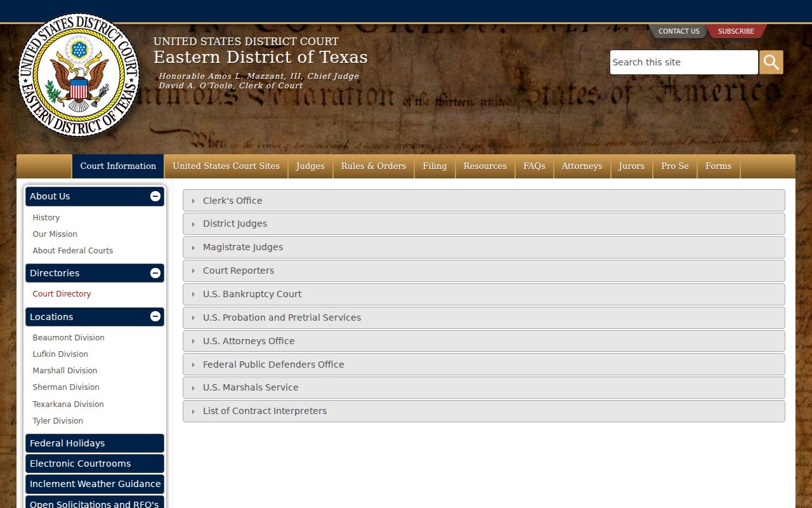The image size is (812, 508).
Task: Open the Electronic Courtrooms sidebar item
Action: point(95,464)
